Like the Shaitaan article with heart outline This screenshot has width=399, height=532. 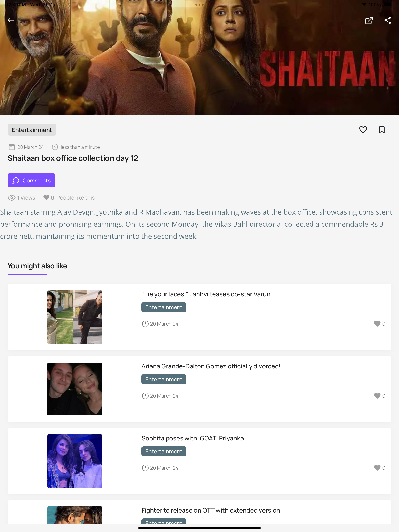(x=363, y=130)
